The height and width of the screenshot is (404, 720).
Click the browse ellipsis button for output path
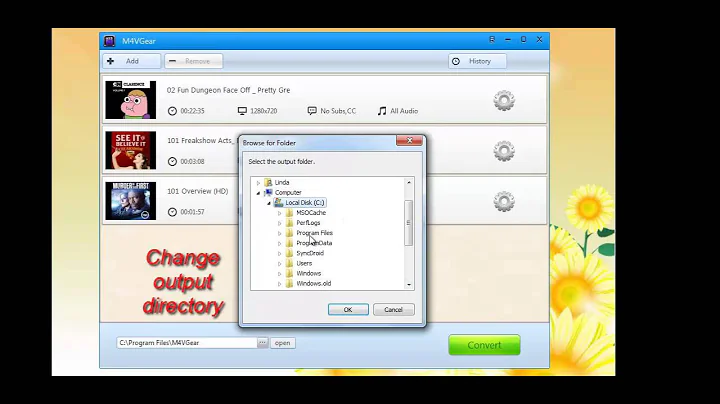point(262,343)
